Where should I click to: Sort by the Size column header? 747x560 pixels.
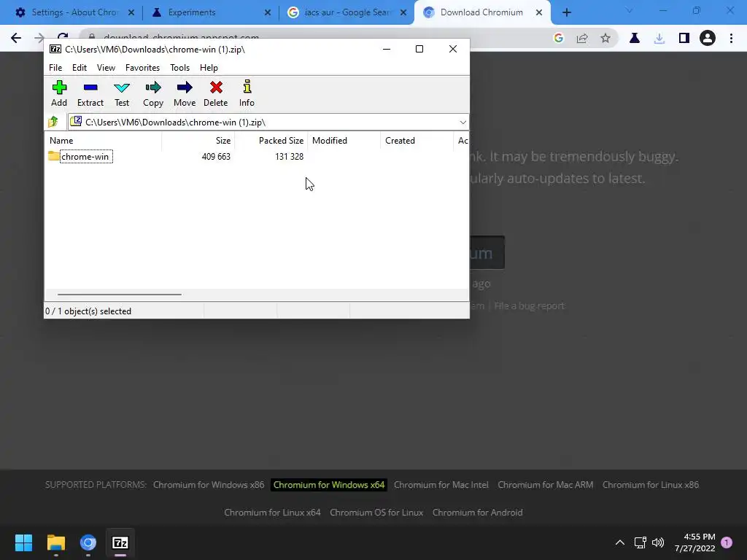(x=198, y=141)
